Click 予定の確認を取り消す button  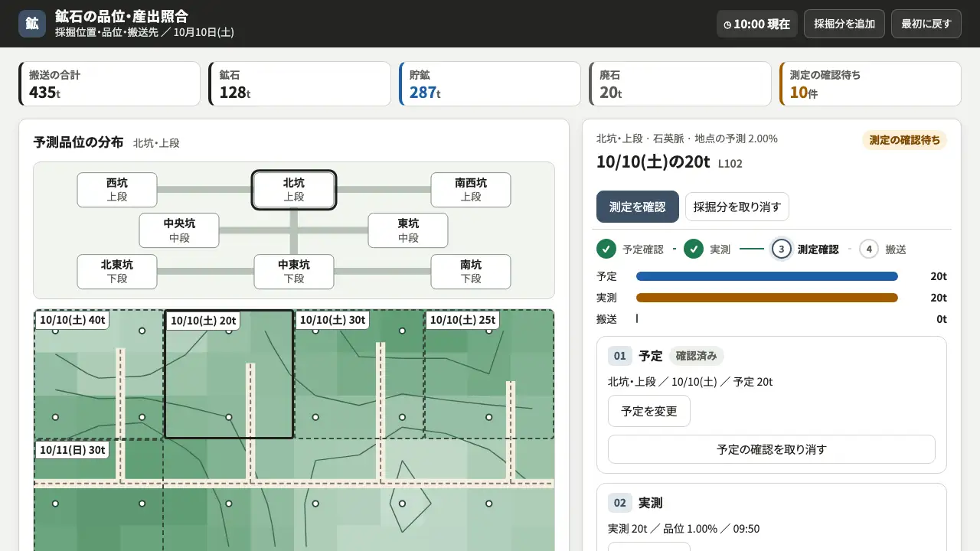(772, 449)
